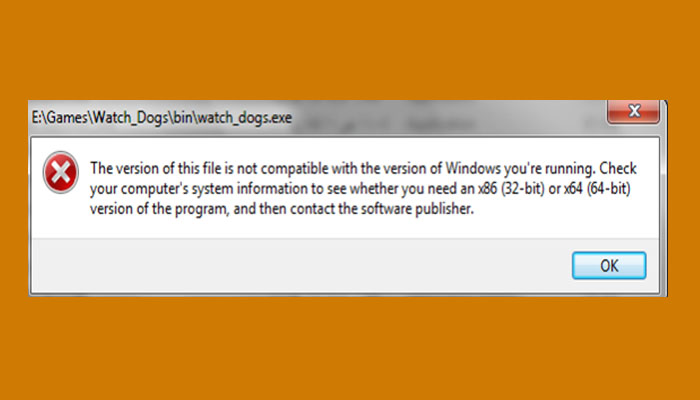Click the red error X icon

pyautogui.click(x=61, y=175)
